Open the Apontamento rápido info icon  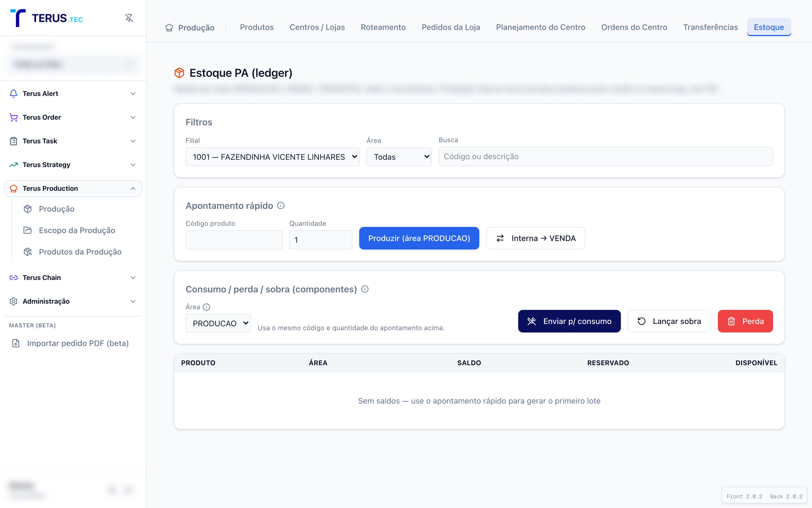[281, 206]
